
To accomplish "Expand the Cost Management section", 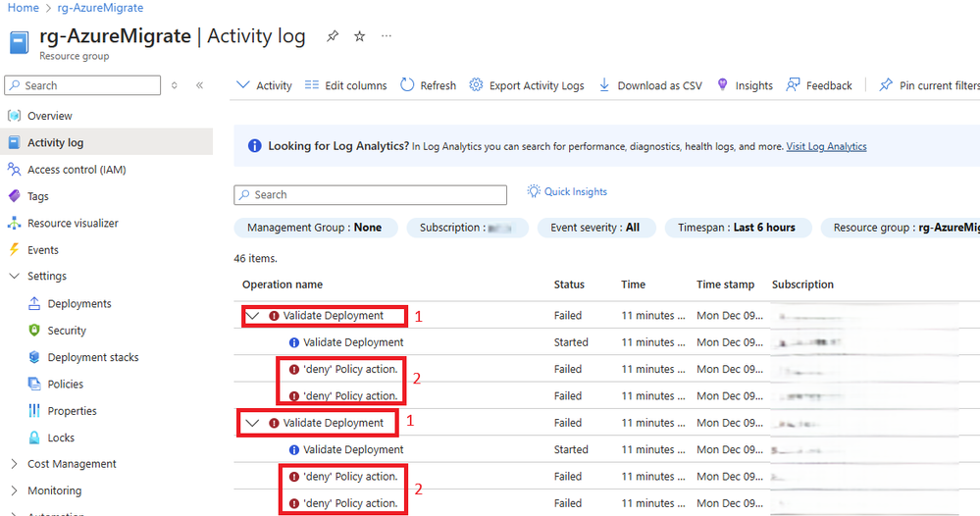I will tap(14, 464).
